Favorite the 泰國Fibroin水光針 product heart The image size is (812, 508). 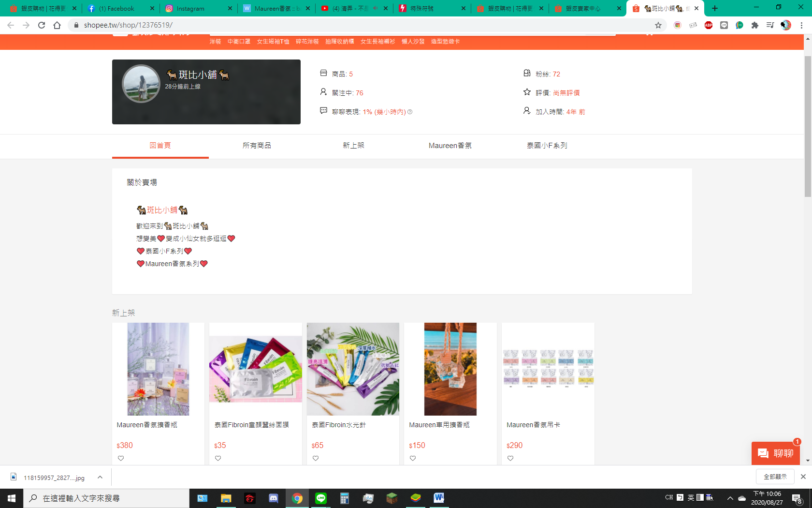pos(316,458)
